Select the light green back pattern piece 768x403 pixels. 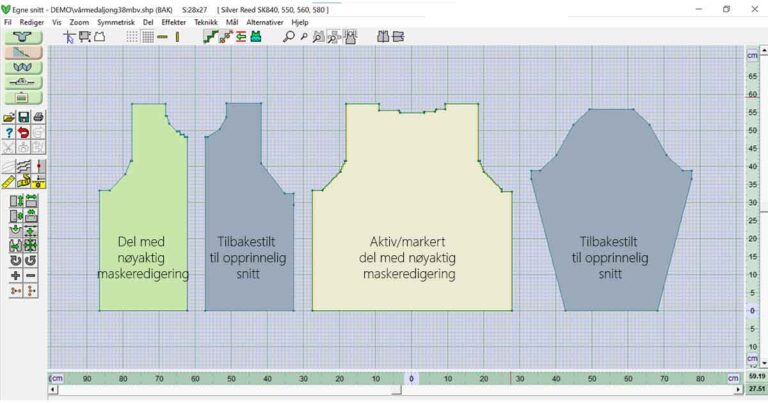pyautogui.click(x=143, y=200)
